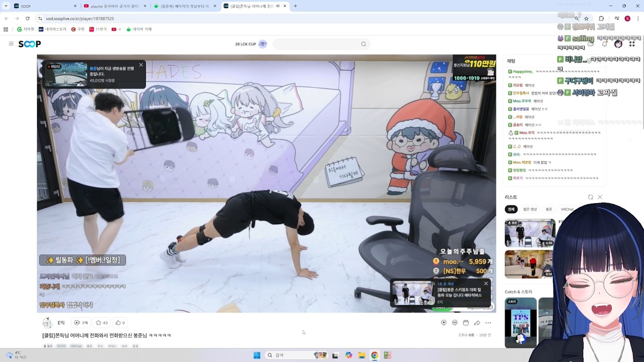
Task: Open the taskbar weather widget
Action: (15, 355)
